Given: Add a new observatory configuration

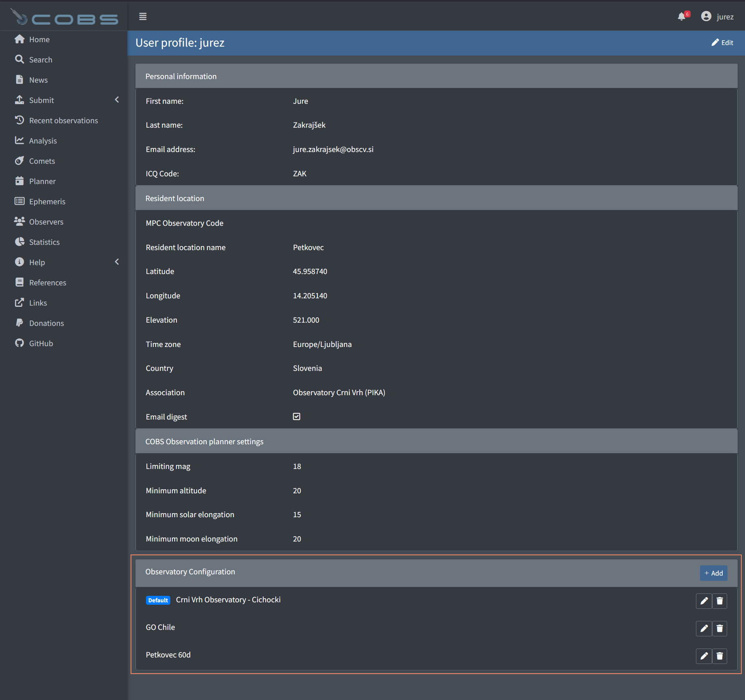Looking at the screenshot, I should (x=713, y=573).
